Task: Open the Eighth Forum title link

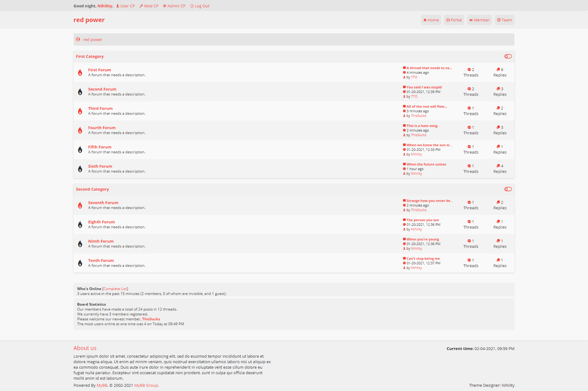Action: [101, 222]
